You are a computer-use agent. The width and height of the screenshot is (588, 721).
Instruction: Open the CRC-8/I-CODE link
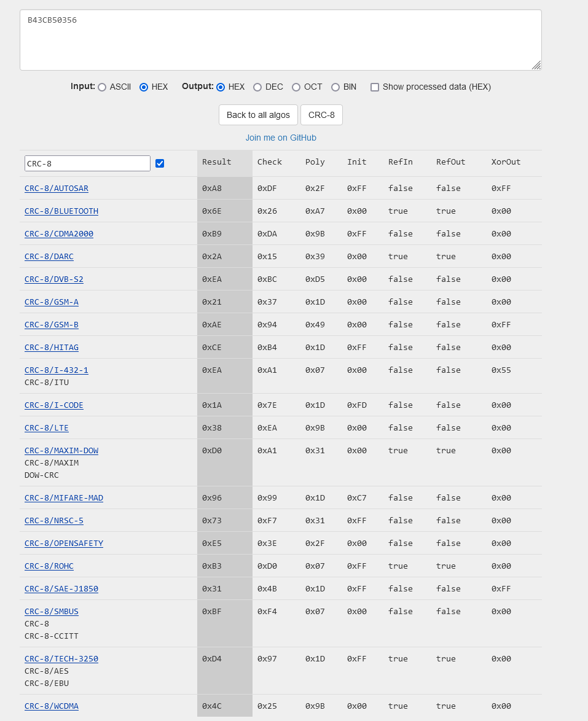click(x=54, y=405)
